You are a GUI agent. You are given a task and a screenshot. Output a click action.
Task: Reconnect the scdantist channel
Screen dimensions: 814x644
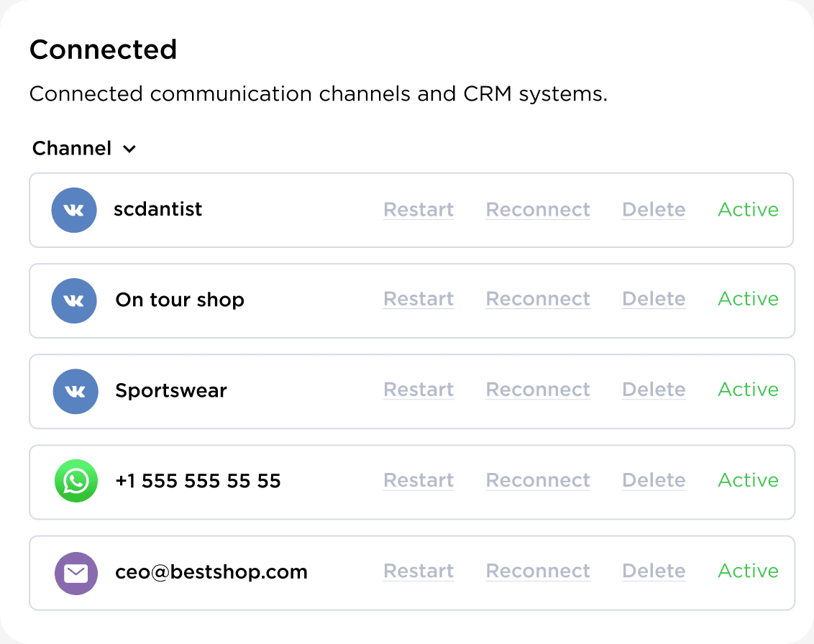(x=538, y=210)
